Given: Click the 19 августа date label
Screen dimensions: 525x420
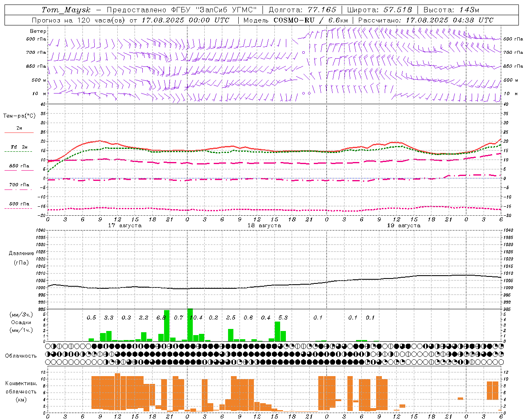Looking at the screenshot, I should point(404,226).
